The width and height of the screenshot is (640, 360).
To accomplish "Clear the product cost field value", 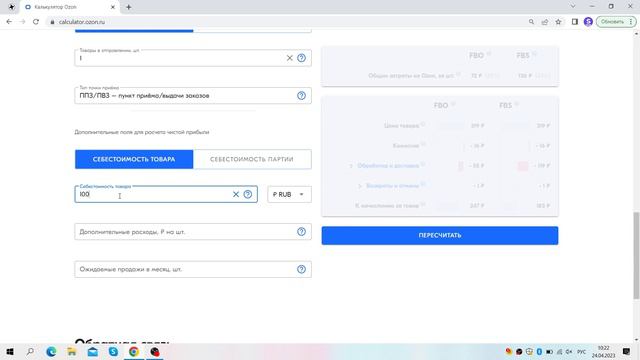I will 236,194.
